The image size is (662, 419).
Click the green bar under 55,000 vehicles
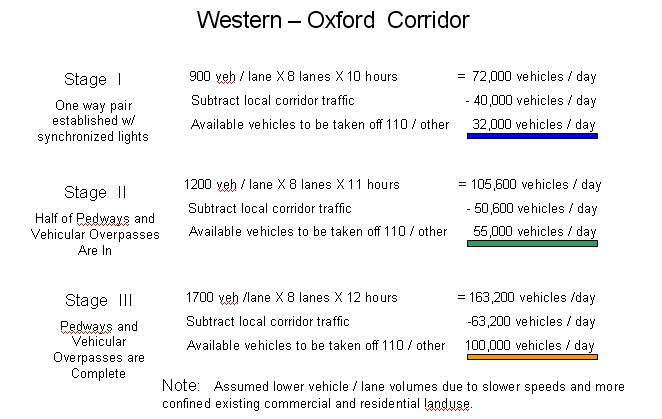pyautogui.click(x=532, y=243)
